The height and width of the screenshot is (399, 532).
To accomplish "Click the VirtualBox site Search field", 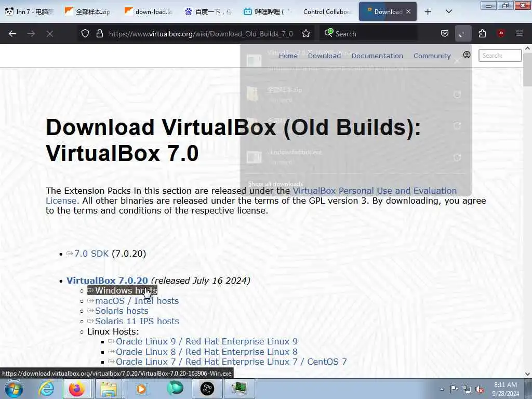I will (x=500, y=55).
